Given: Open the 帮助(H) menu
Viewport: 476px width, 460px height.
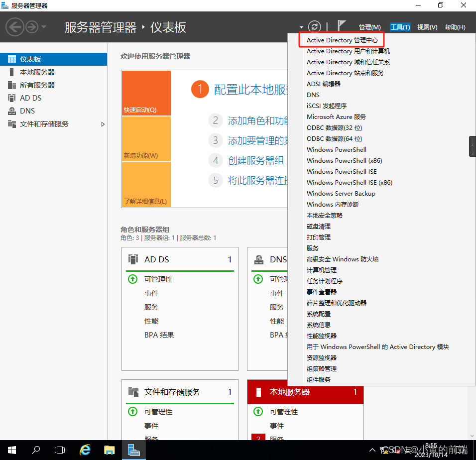Looking at the screenshot, I should [x=455, y=27].
